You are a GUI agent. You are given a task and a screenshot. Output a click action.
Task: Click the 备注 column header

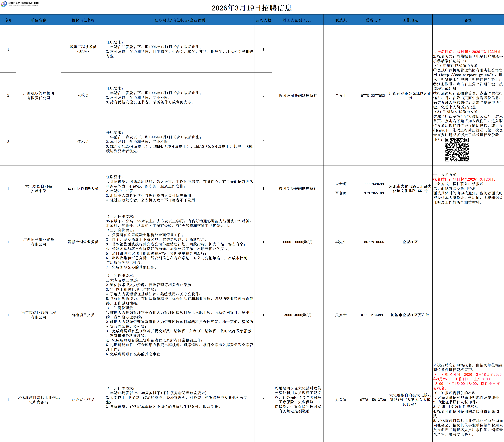(468, 20)
